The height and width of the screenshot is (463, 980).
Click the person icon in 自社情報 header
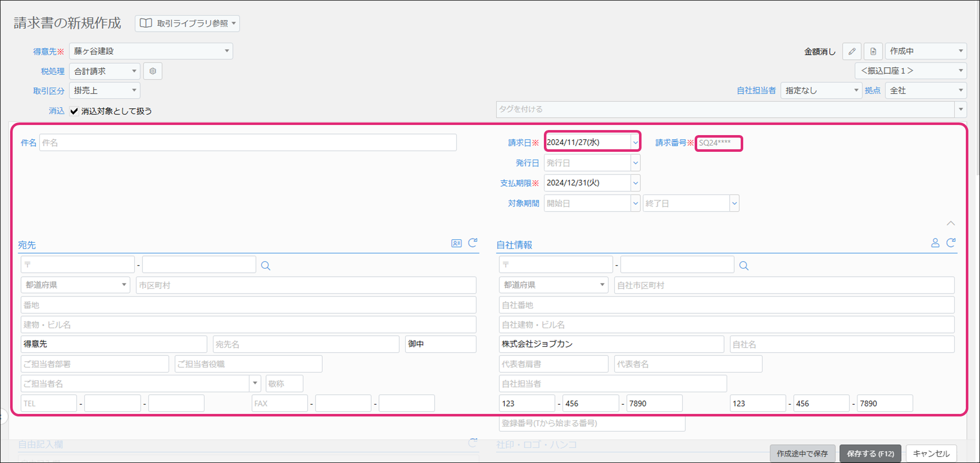click(x=935, y=243)
